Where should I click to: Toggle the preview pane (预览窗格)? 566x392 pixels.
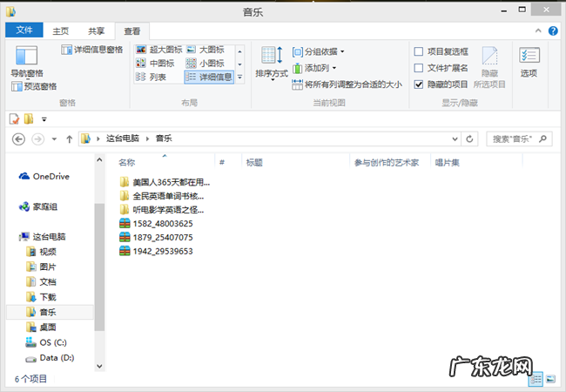tap(34, 86)
